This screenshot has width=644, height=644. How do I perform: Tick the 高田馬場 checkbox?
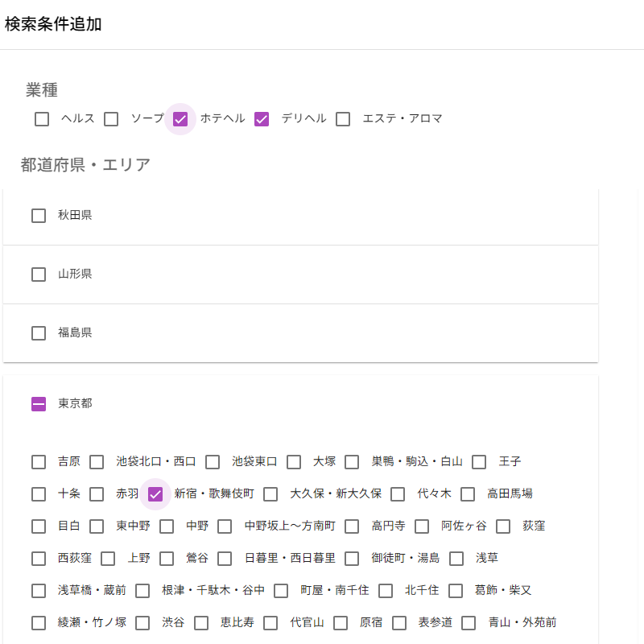pos(468,494)
